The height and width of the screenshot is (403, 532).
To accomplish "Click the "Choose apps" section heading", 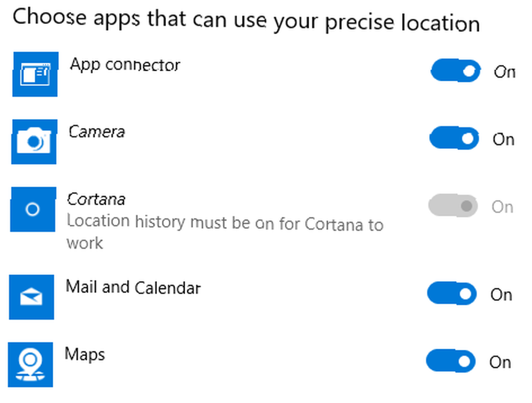I will tap(246, 20).
